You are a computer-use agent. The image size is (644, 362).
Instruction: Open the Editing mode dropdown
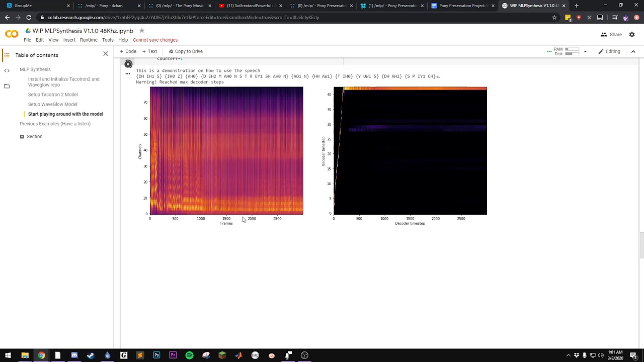[x=609, y=51]
